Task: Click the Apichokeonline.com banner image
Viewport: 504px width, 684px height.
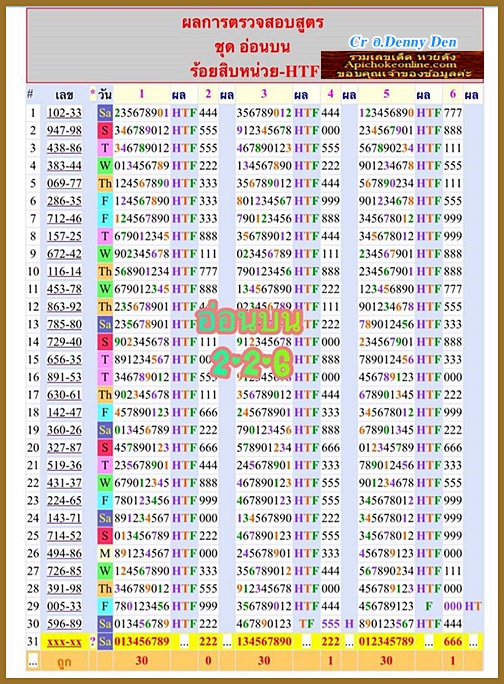Action: [402, 65]
